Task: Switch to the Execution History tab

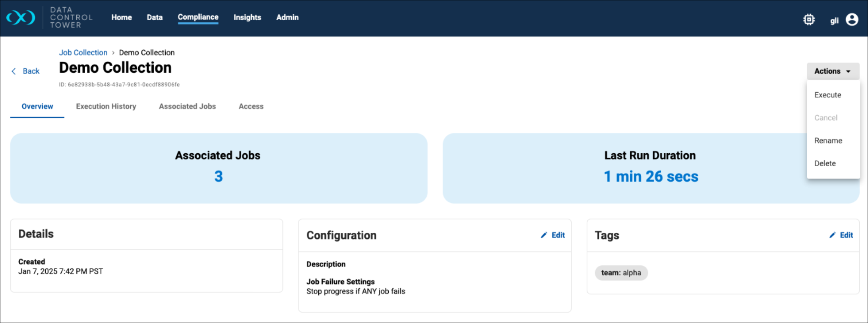Action: (106, 107)
